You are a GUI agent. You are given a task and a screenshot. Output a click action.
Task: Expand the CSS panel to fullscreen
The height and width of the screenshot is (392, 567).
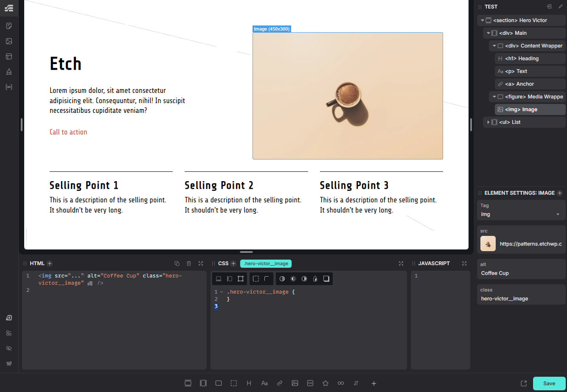401,263
